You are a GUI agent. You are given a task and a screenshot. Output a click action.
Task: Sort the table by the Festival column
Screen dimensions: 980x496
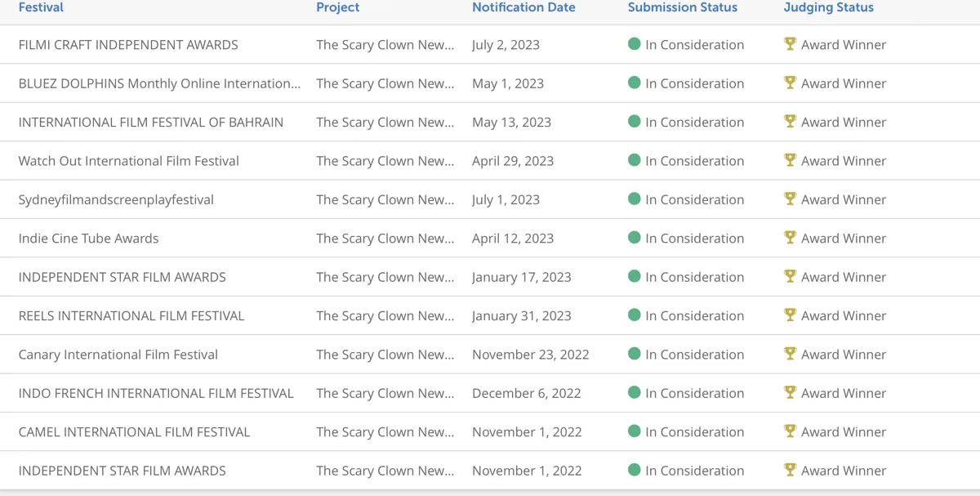(41, 7)
